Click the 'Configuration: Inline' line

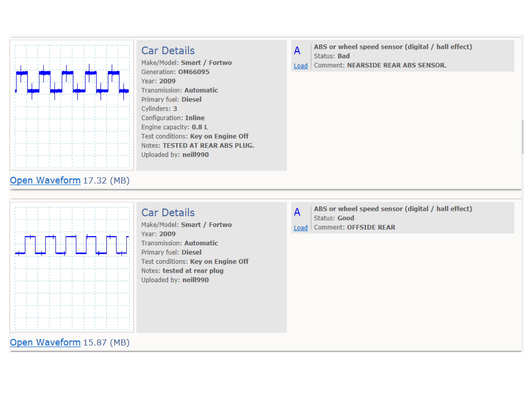(x=173, y=118)
